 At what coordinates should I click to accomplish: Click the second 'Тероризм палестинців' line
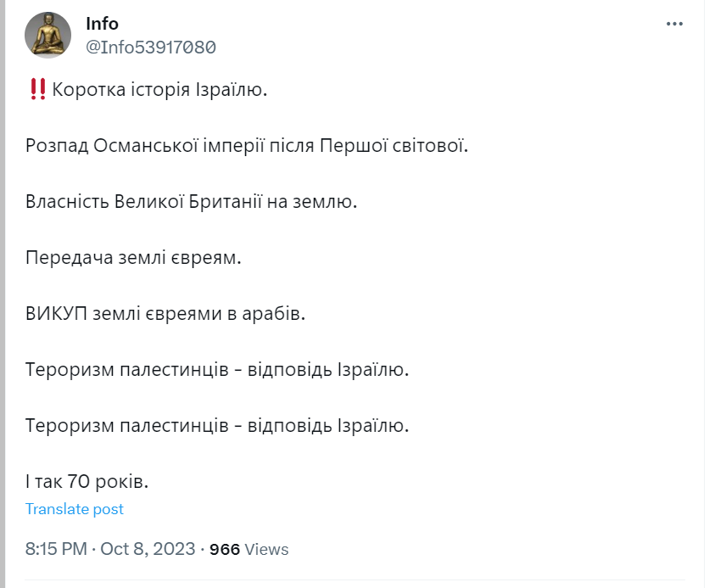(217, 426)
